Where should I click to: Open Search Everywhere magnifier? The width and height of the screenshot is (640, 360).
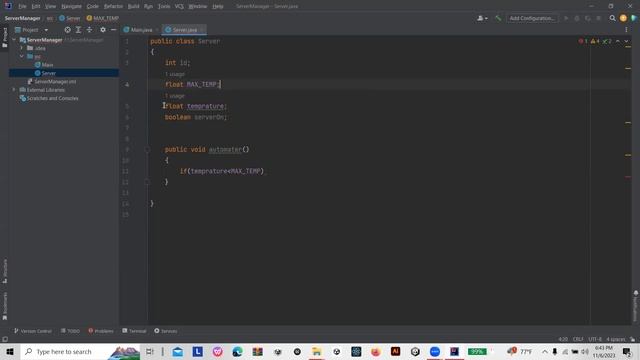click(612, 18)
